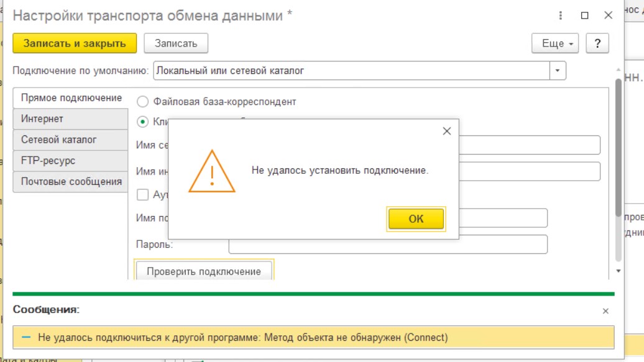Screen dimensions: 644x362
Task: Expand the default connection dropdown arrow
Action: (558, 71)
